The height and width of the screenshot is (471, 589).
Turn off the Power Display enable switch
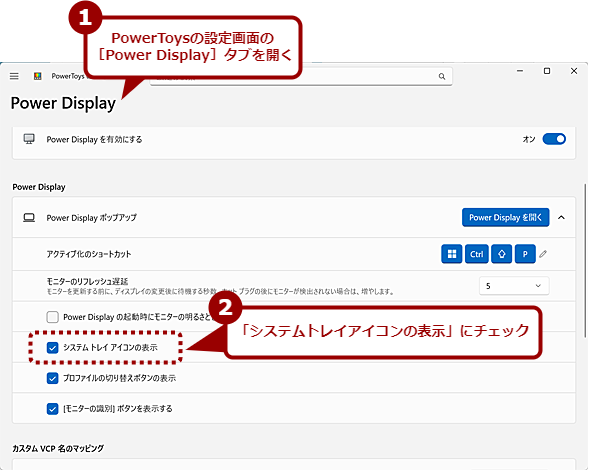pyautogui.click(x=554, y=139)
